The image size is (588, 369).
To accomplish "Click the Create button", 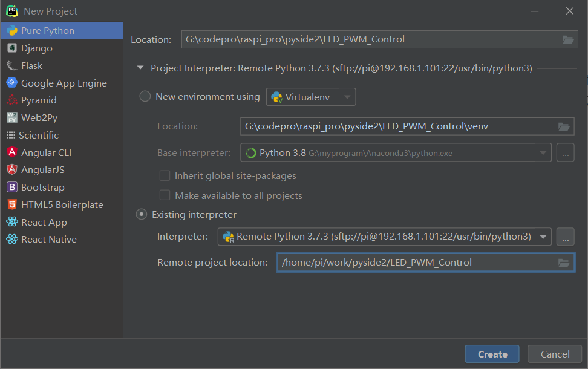I will click(x=492, y=354).
